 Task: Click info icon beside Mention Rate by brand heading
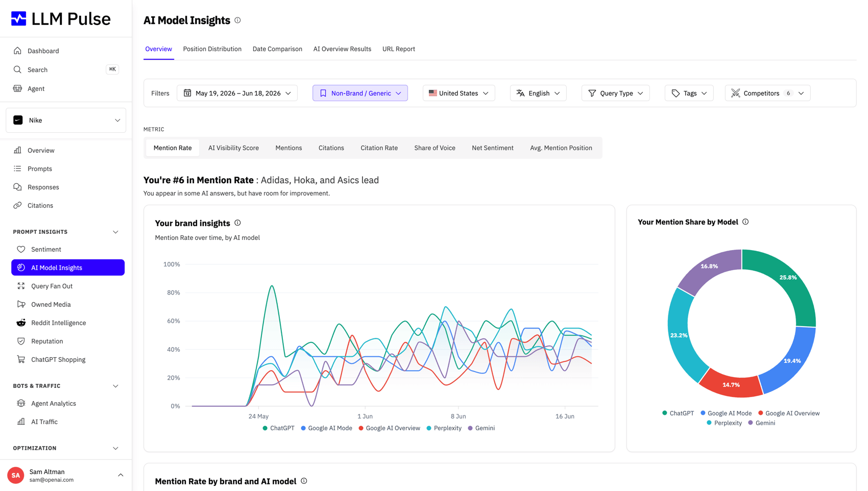[304, 481]
